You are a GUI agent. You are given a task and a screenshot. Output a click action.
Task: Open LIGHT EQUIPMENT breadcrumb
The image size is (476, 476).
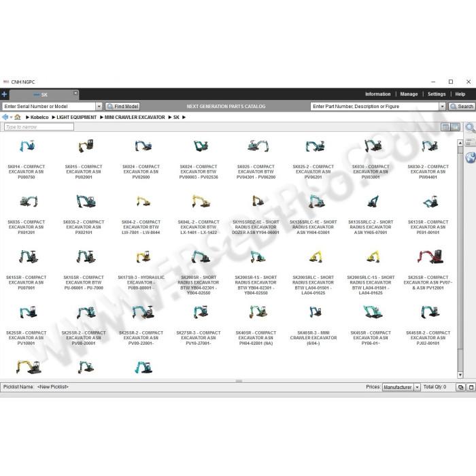click(76, 117)
